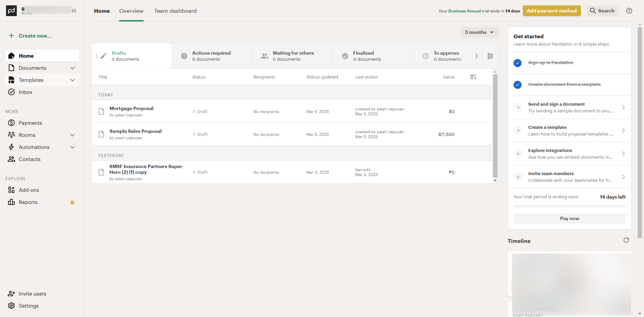Collapse the left sidebar with double-chevron icon
Viewport: 644px width, 317px height.
74,11
